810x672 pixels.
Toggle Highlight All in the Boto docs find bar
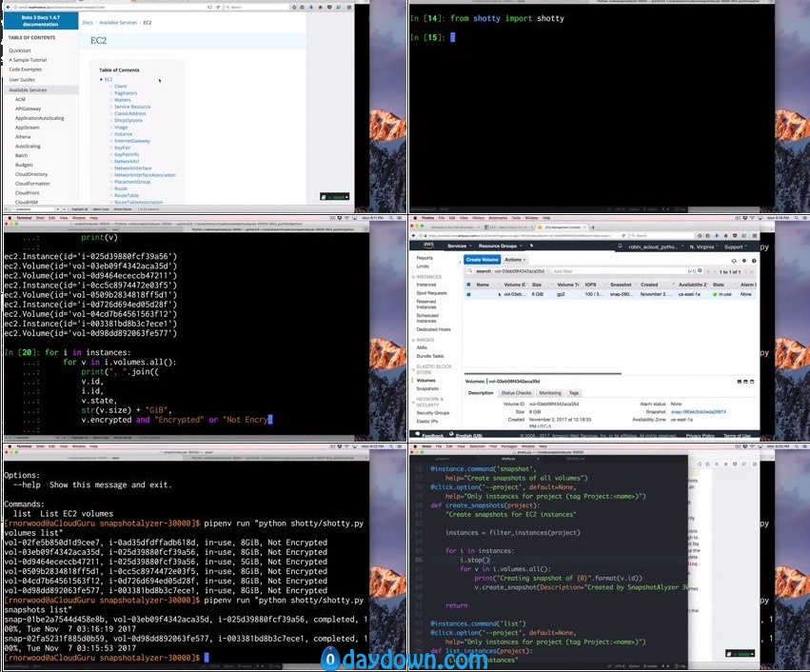coord(80,209)
